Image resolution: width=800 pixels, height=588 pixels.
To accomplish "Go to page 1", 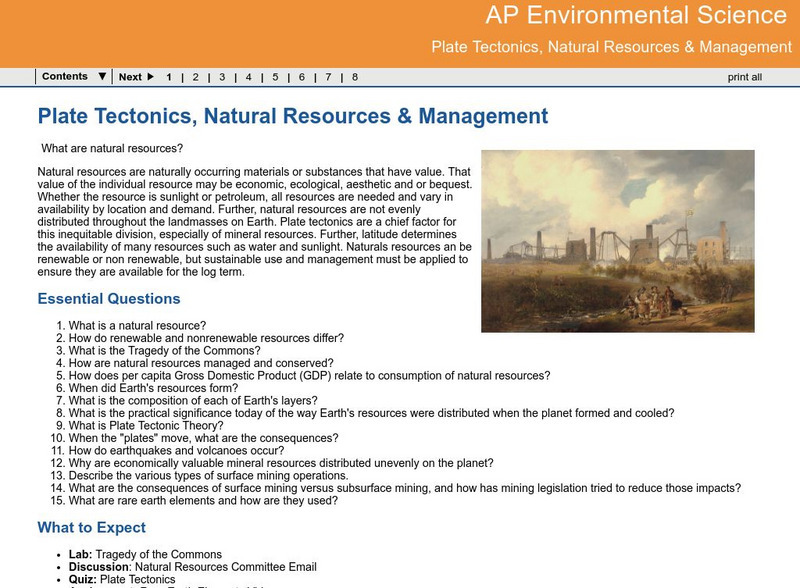I will pos(169,77).
